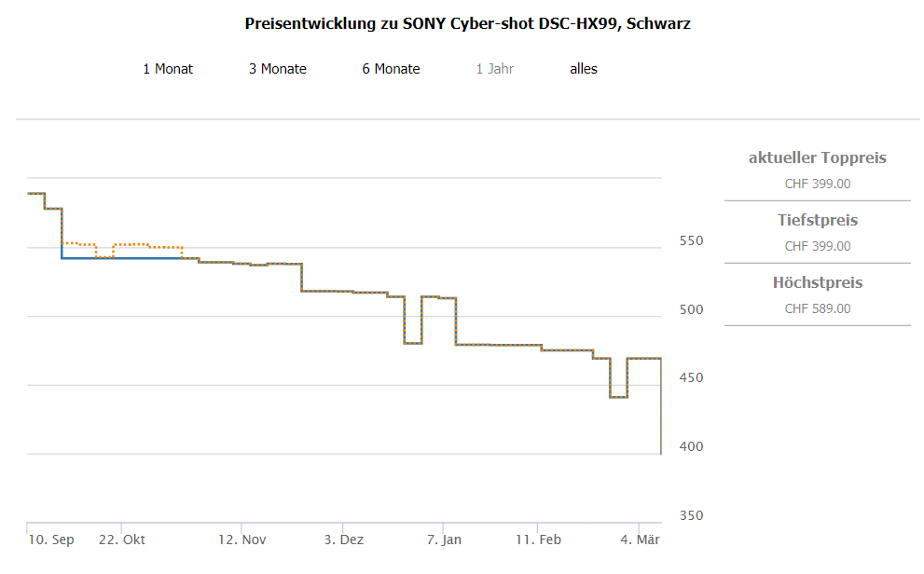Click CHF 399.00 under aktueller Toppreis

[x=817, y=184]
